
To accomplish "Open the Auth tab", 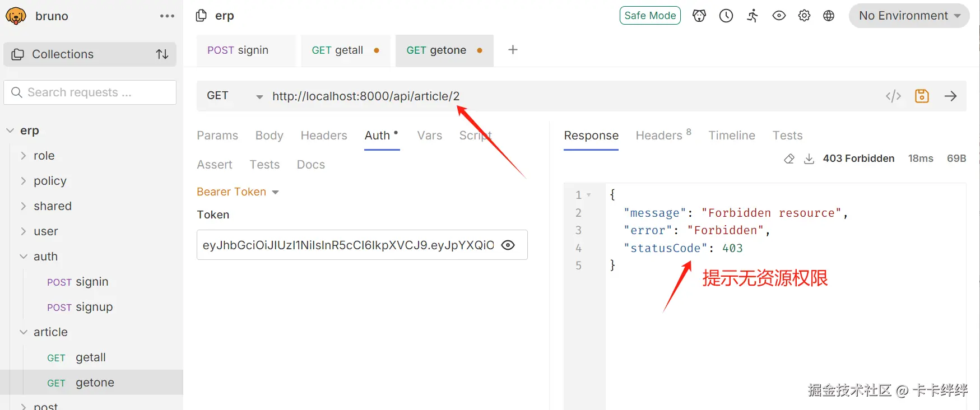I will coord(381,136).
